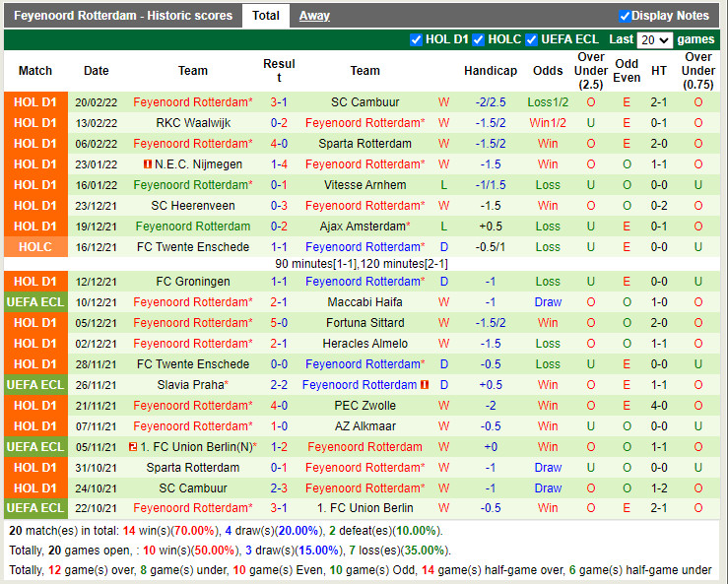Open Sparta Rotterdam link on 06/02/22
Screen dimensions: 728x584
coord(364,144)
